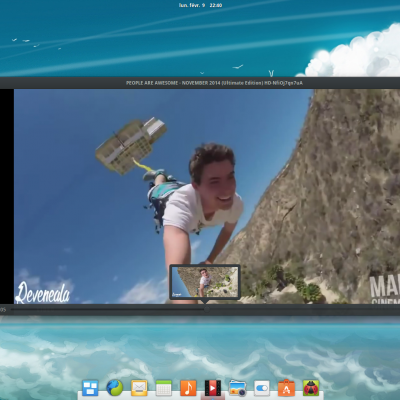Launch the Software Center shopping bag icon

point(286,388)
